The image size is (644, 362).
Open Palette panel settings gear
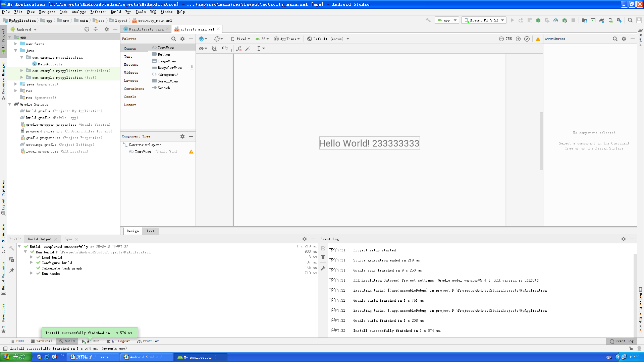[182, 39]
